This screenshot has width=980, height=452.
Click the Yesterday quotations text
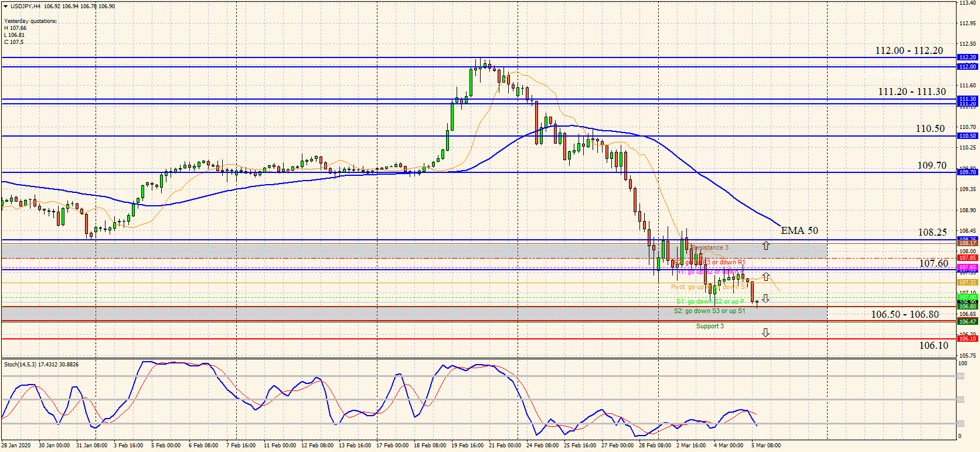click(30, 21)
